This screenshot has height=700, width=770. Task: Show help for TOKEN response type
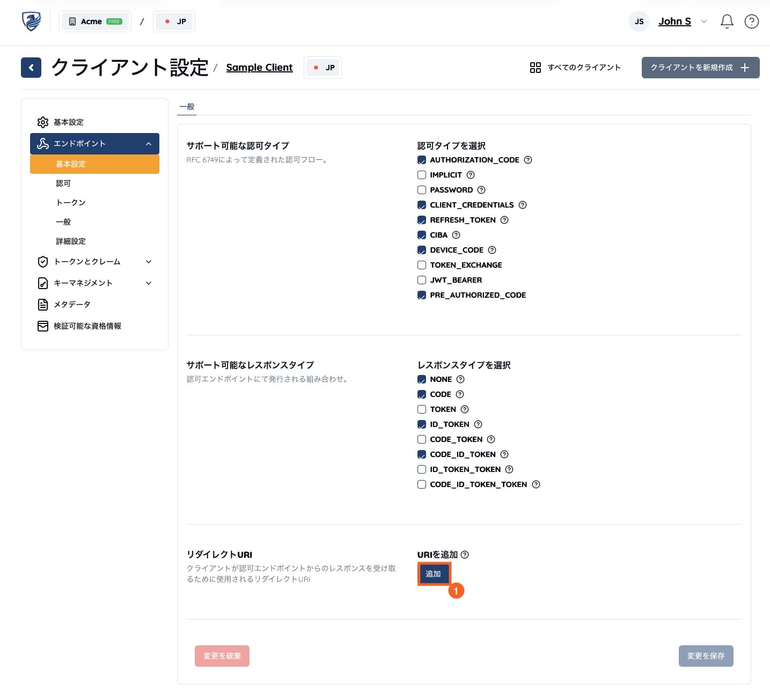point(465,409)
